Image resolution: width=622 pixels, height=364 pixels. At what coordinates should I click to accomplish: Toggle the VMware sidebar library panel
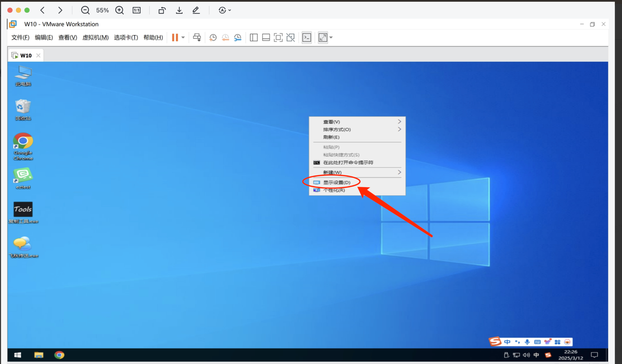pyautogui.click(x=254, y=37)
